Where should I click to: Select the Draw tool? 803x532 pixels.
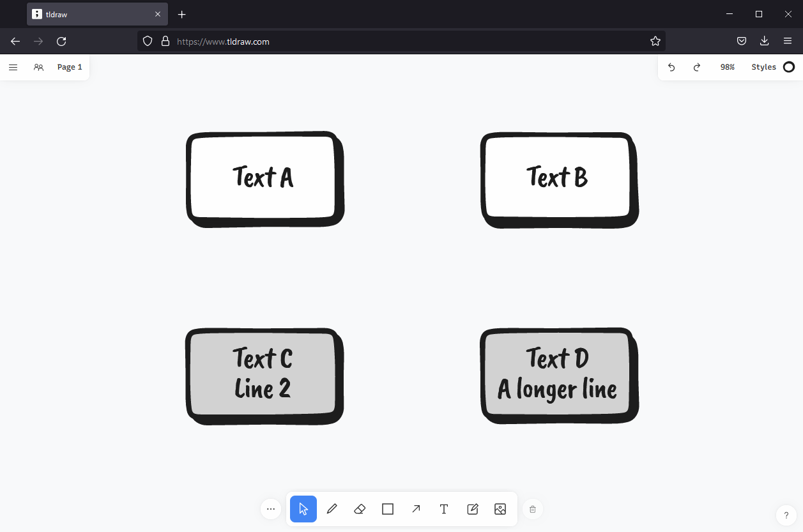click(x=332, y=509)
